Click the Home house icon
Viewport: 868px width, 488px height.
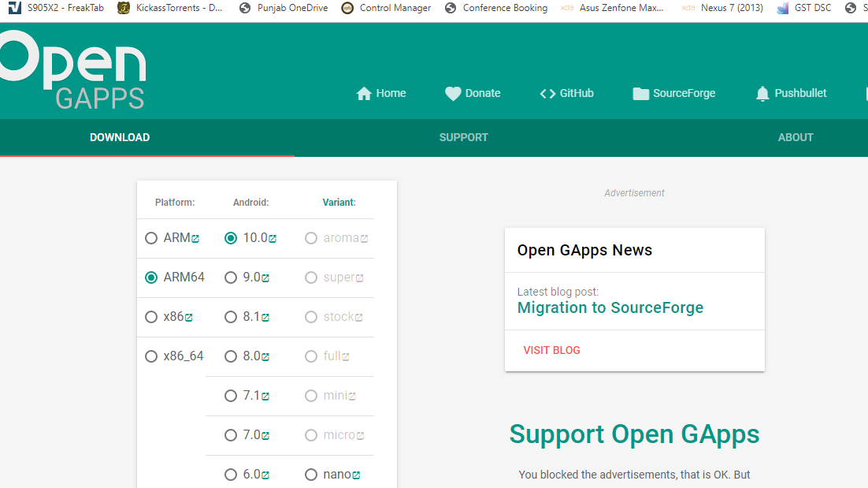click(364, 94)
